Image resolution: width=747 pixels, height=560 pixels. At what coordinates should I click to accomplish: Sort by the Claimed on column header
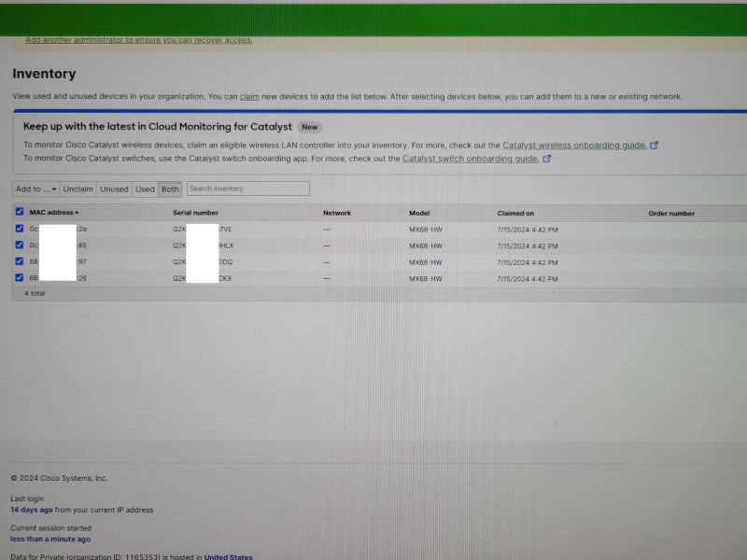pos(515,214)
